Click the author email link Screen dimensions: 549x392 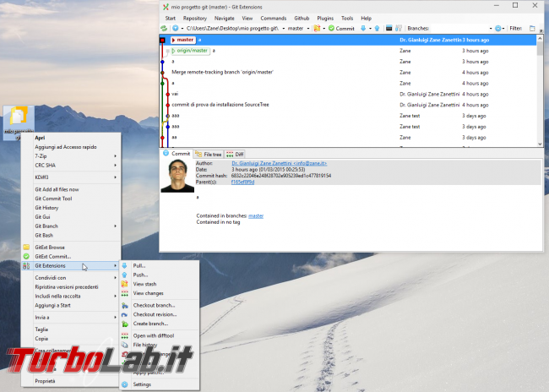click(x=279, y=163)
